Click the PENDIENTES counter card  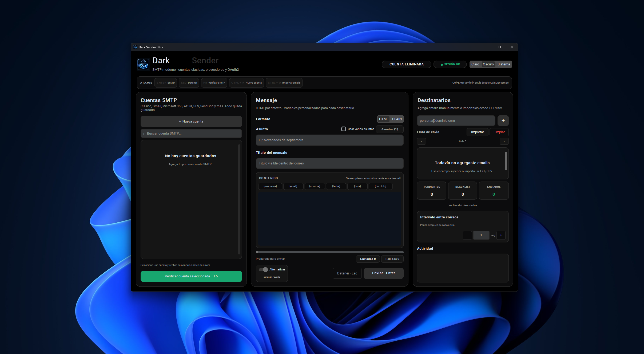click(432, 191)
